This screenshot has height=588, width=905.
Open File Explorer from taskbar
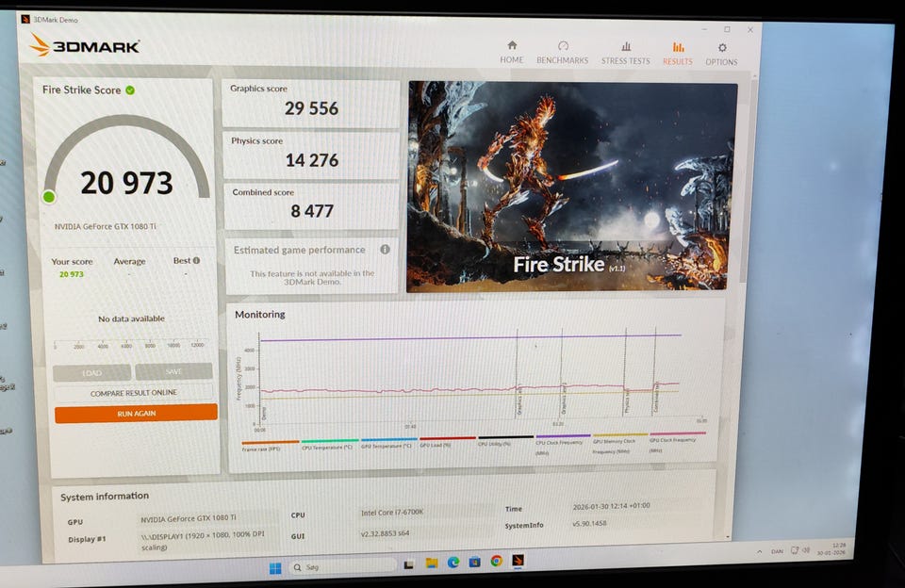click(431, 563)
